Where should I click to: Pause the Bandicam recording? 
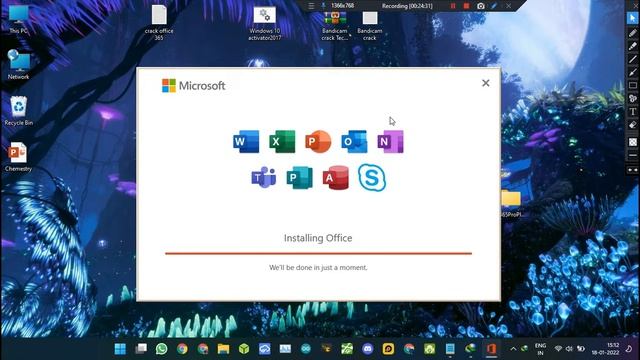click(453, 6)
